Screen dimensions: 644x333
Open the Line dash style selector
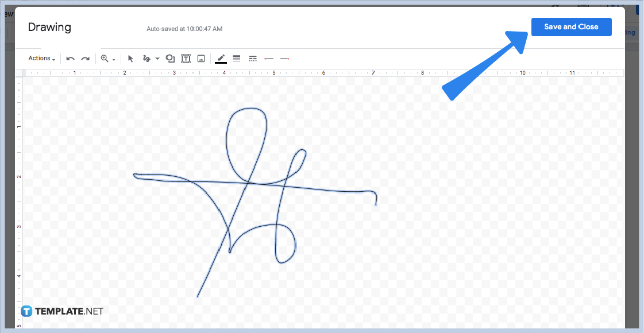click(253, 58)
